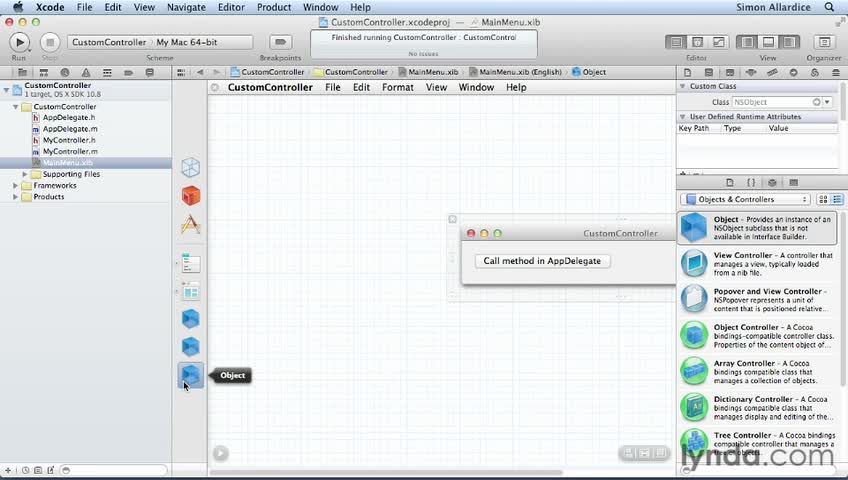Open the Organizer window

pyautogui.click(x=824, y=42)
